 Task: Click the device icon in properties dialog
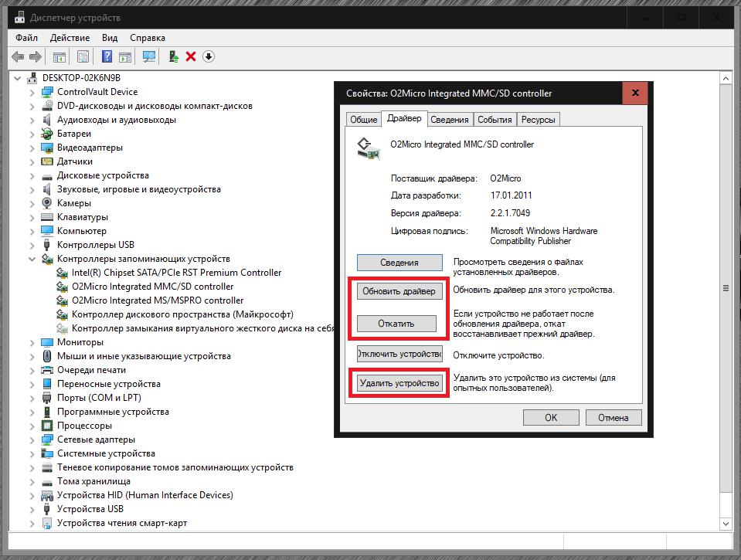click(x=368, y=148)
